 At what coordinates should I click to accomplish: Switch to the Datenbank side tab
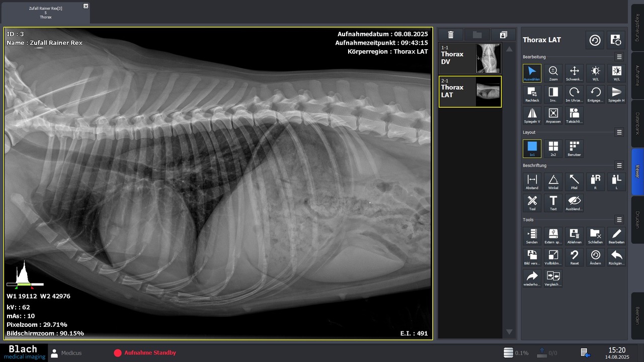coord(637,123)
